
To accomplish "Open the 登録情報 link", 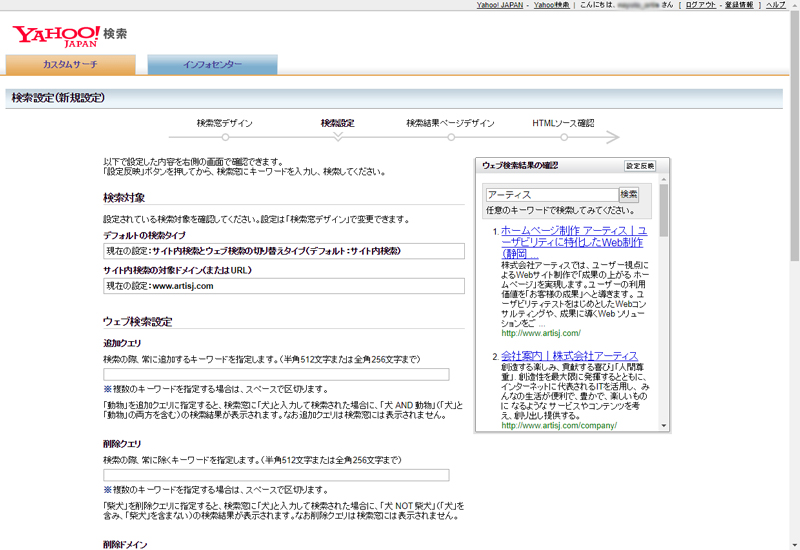I will coord(739,5).
